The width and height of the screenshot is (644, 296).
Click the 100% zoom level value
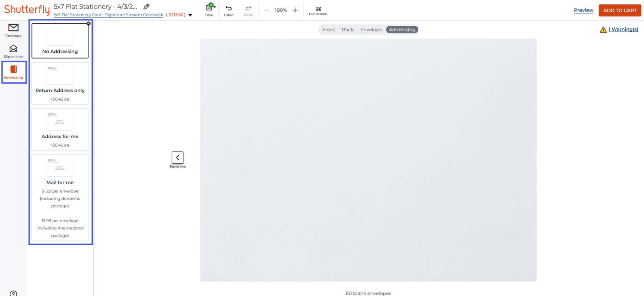[281, 10]
